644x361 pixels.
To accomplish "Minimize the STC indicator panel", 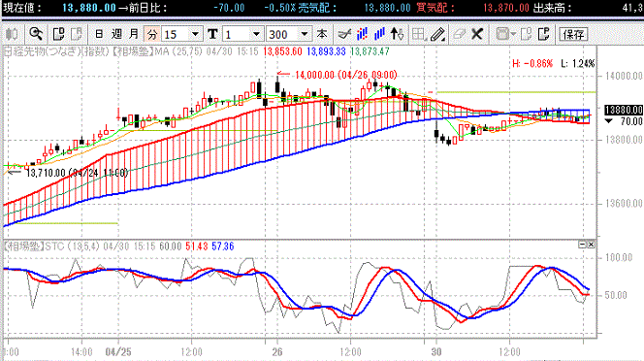I will (x=582, y=245).
